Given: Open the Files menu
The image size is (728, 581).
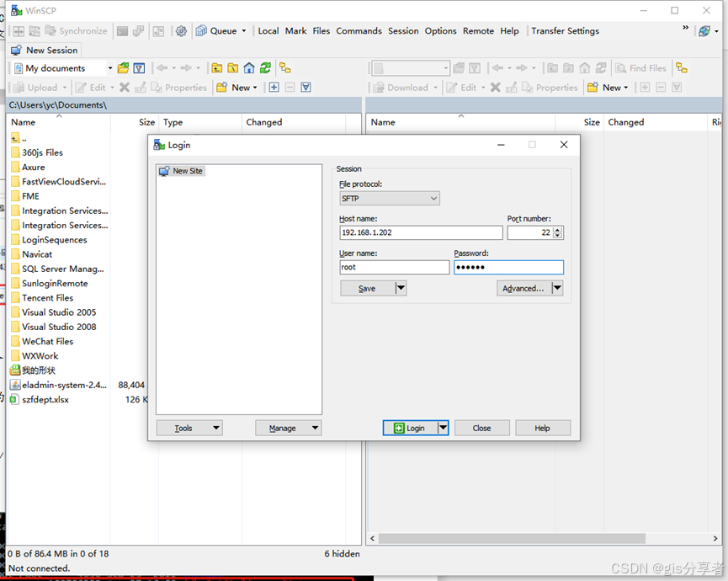Looking at the screenshot, I should point(321,31).
